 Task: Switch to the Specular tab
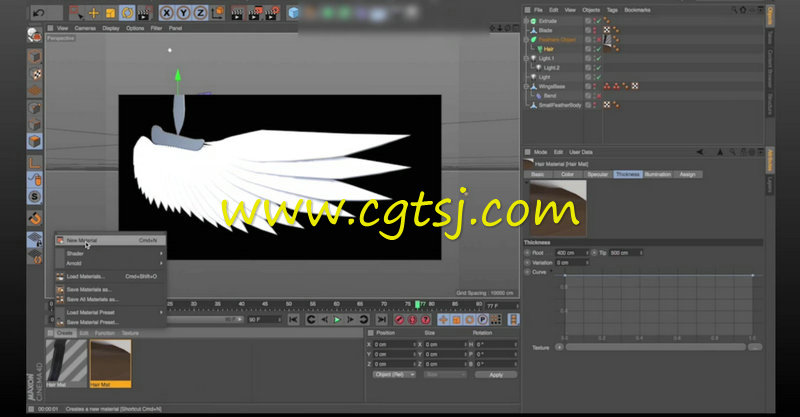point(597,175)
